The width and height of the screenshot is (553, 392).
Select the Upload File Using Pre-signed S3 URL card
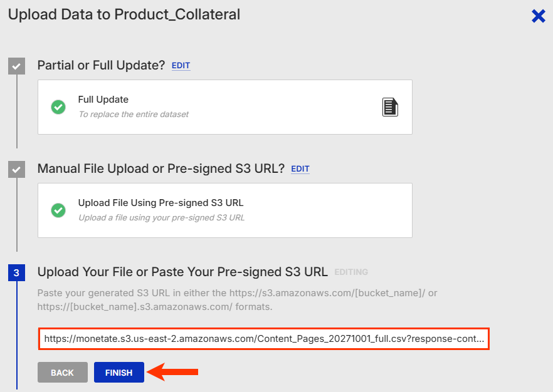click(224, 210)
